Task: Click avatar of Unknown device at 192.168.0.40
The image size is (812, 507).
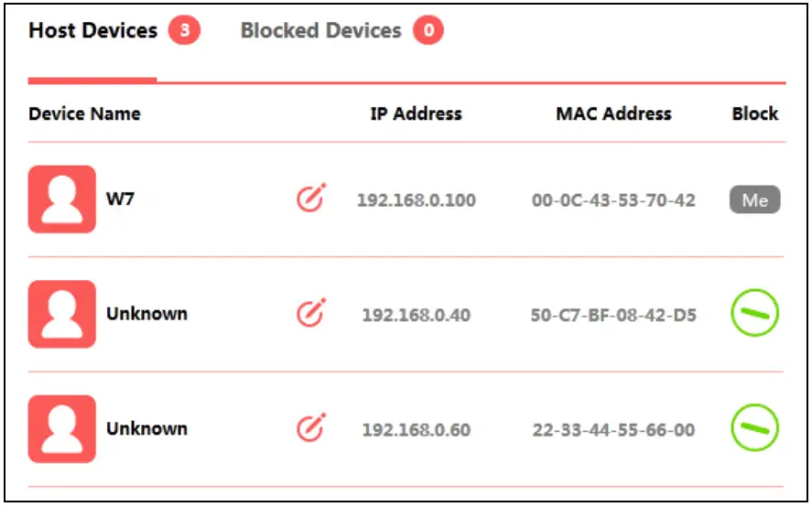Action: point(62,314)
